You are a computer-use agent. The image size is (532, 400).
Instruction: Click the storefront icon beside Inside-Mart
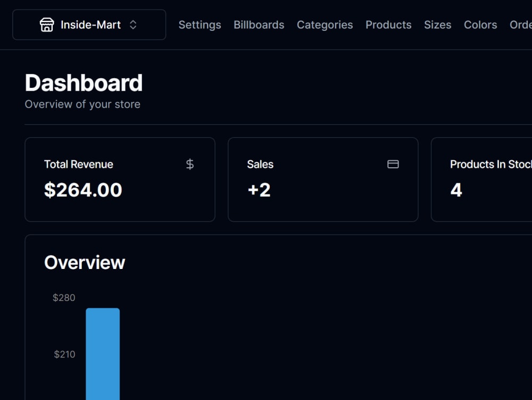pyautogui.click(x=47, y=25)
